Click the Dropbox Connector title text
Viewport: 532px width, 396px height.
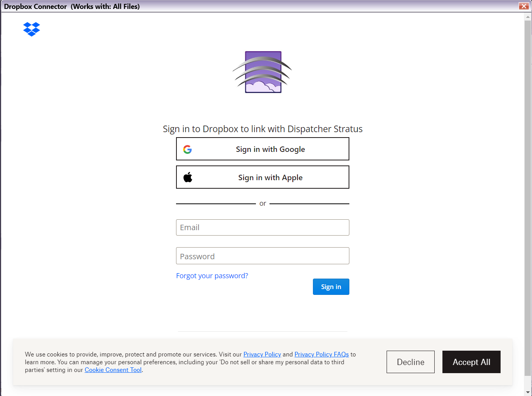(72, 6)
